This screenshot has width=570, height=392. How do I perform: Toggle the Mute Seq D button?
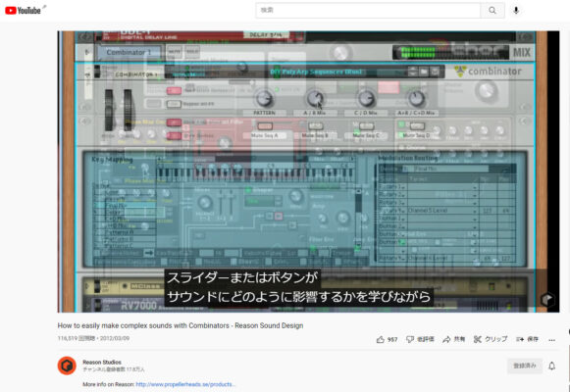pos(417,126)
